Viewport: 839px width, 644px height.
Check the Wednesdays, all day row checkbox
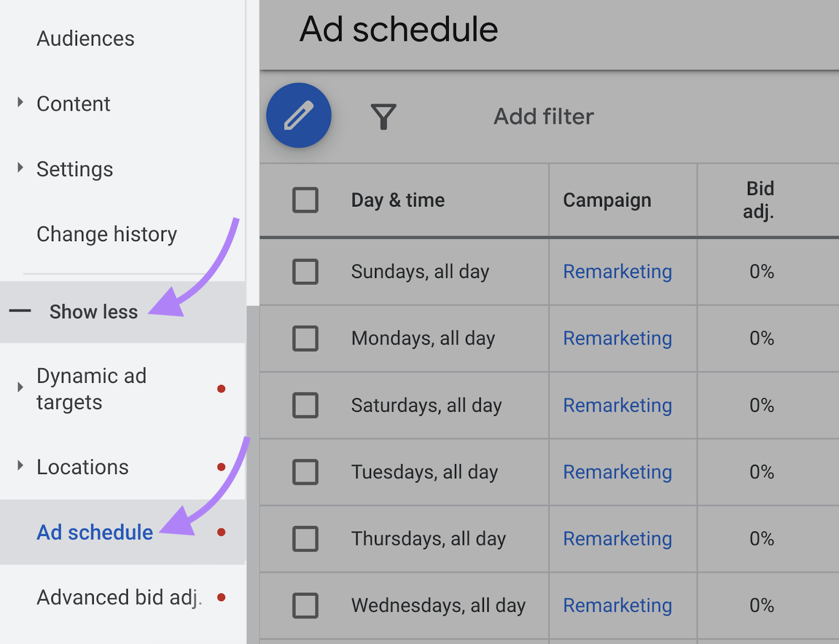(306, 605)
